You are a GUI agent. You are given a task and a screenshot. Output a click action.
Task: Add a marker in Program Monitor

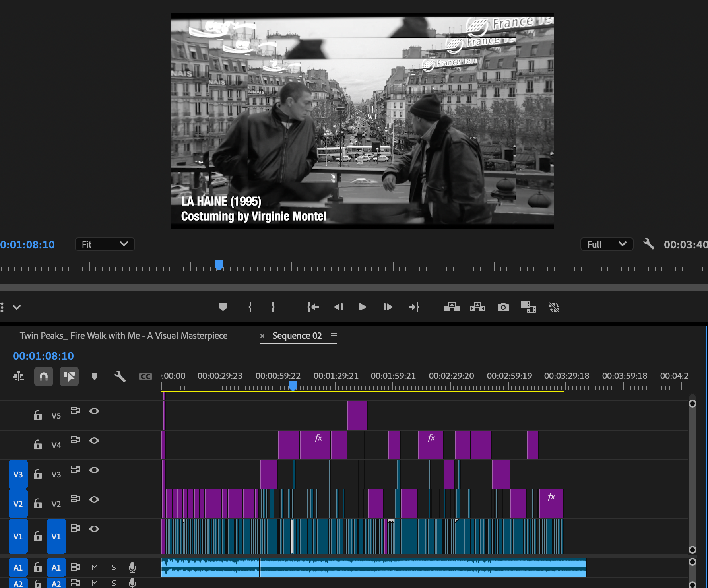pyautogui.click(x=223, y=307)
